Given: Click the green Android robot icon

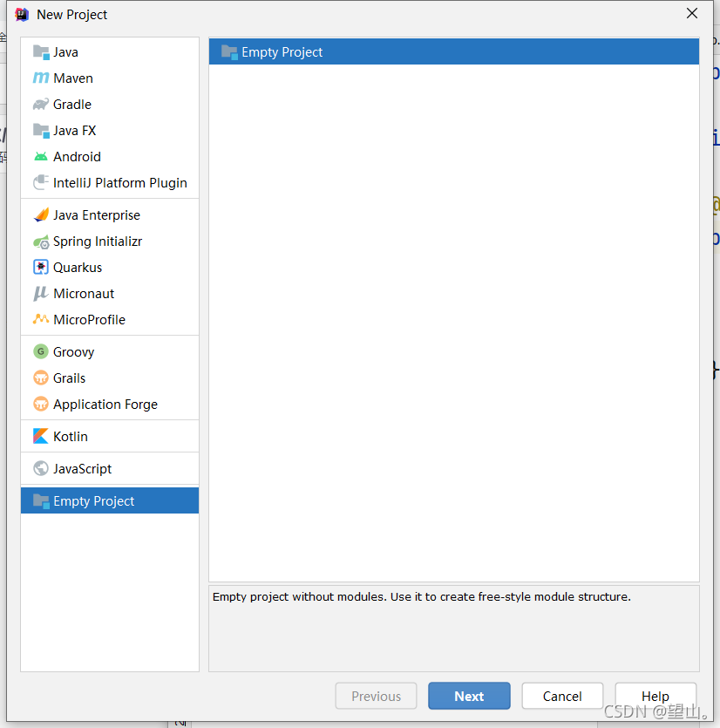Looking at the screenshot, I should click(41, 157).
